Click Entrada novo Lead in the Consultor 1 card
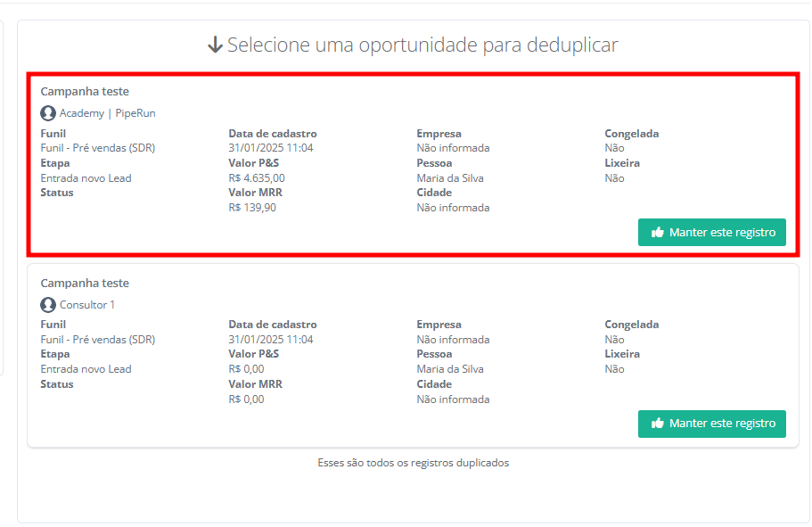Image resolution: width=812 pixels, height=527 pixels. click(86, 369)
